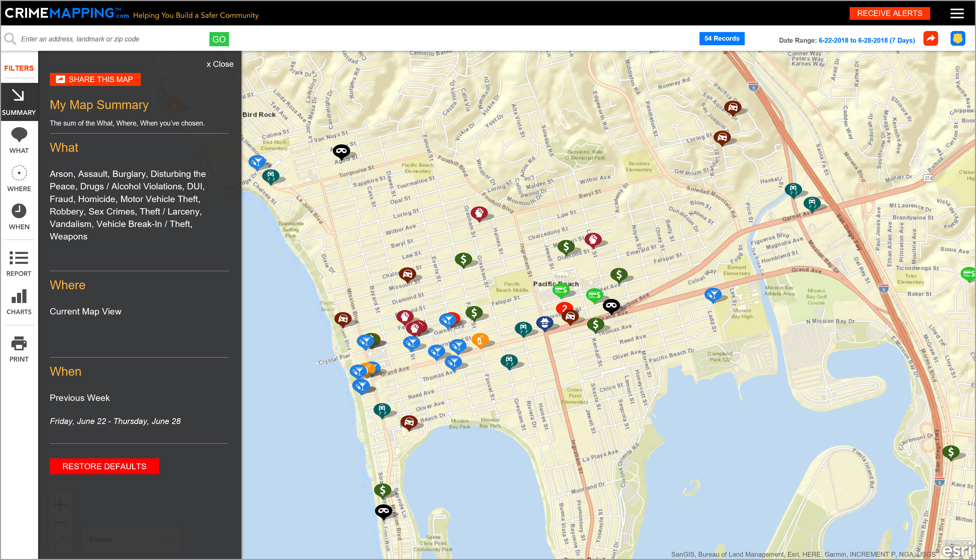Select drugs marker near Crystal Pier
The width and height of the screenshot is (976, 560).
click(x=358, y=371)
